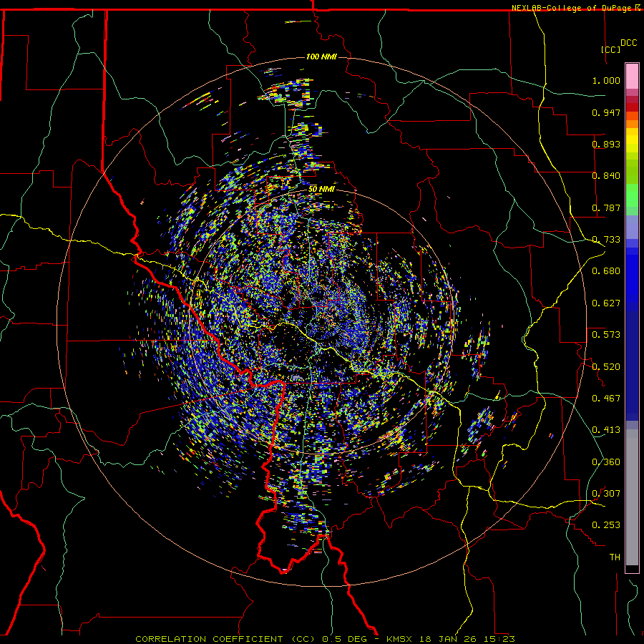Viewport: 644px width, 644px height.
Task: Click the TH threshold label
Action: click(x=615, y=557)
